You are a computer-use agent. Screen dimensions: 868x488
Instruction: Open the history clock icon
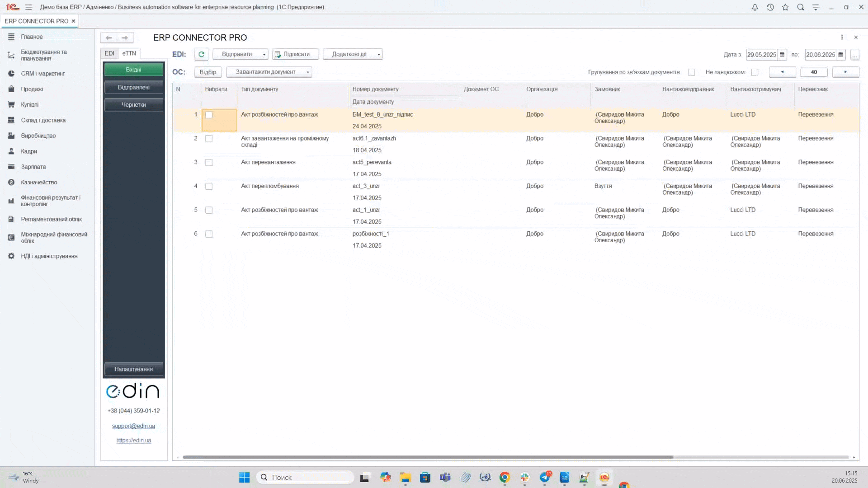click(x=770, y=7)
